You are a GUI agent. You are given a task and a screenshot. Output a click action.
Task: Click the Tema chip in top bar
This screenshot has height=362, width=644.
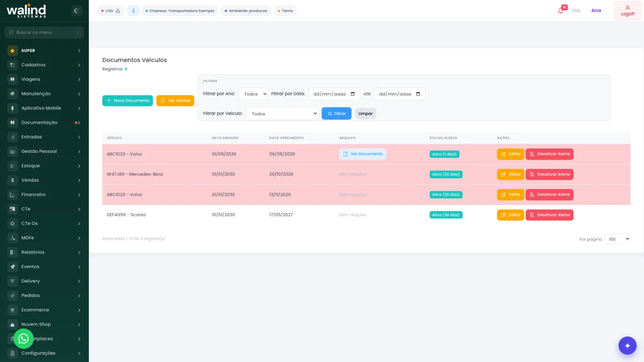(285, 11)
